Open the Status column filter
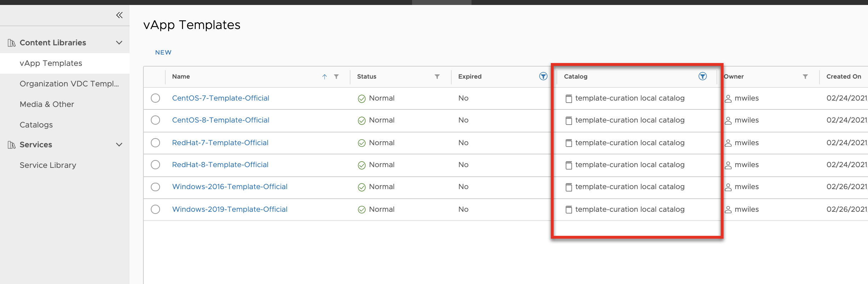This screenshot has height=284, width=868. point(437,76)
